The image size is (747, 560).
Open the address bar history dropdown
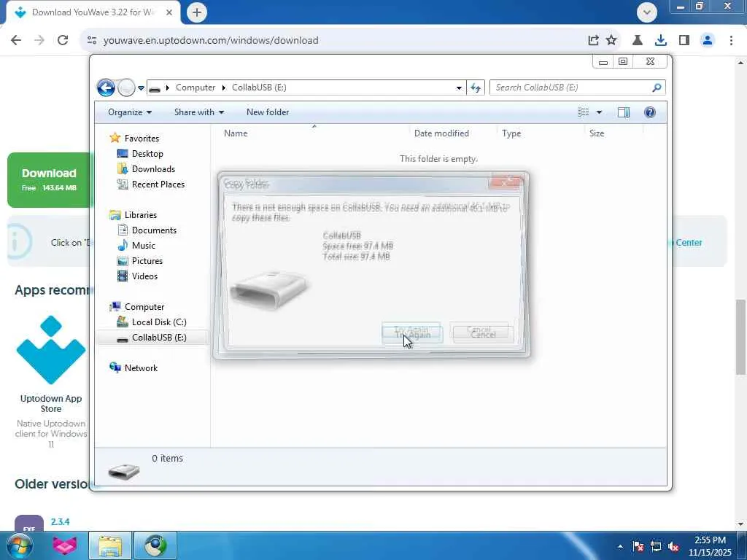coord(458,87)
